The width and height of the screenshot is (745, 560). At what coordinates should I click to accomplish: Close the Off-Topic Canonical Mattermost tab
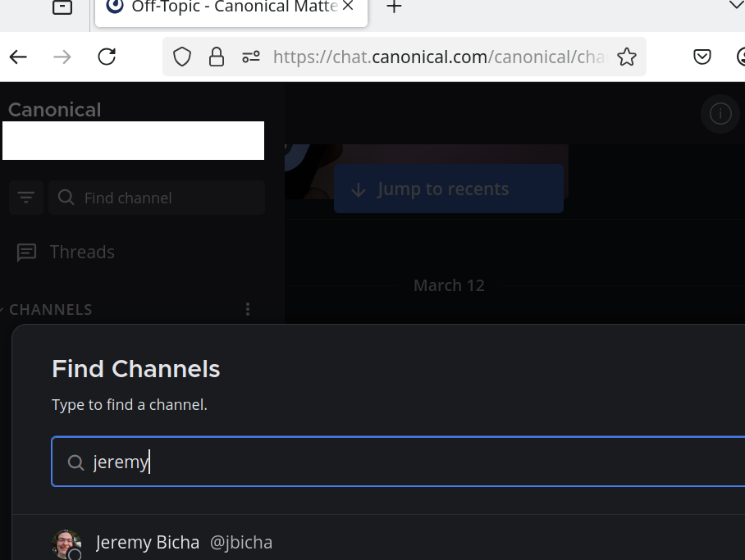348,6
